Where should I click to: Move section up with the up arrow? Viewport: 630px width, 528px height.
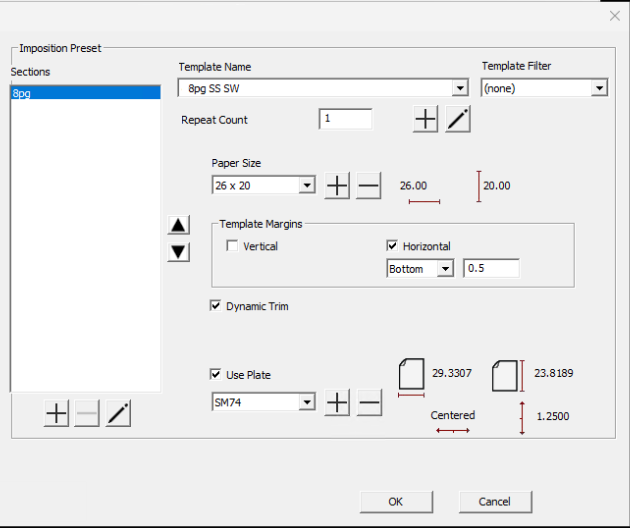tap(178, 225)
